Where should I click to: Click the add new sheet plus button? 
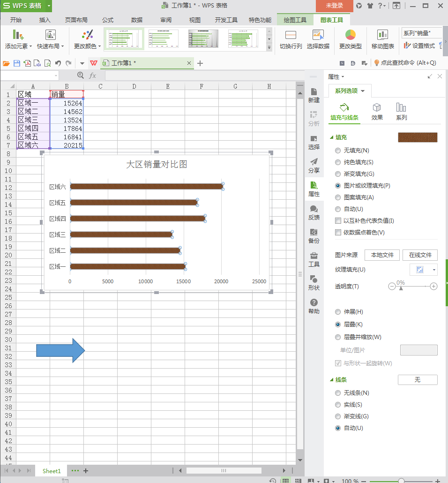coord(86,471)
